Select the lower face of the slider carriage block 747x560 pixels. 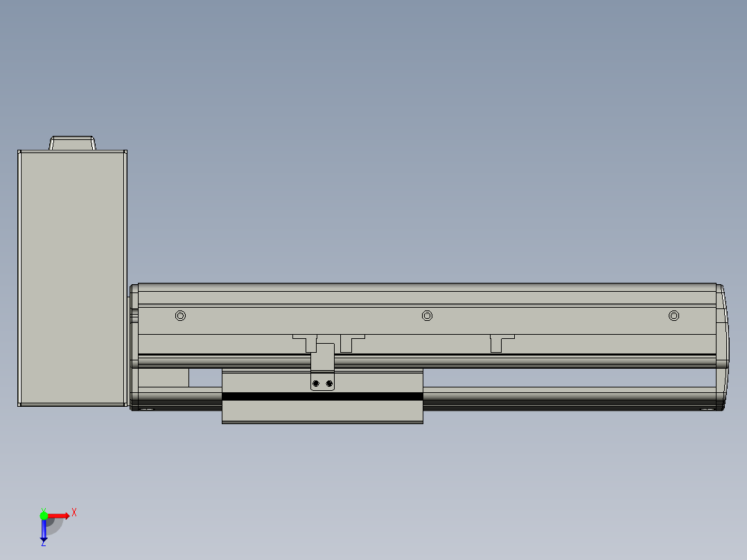click(322, 411)
